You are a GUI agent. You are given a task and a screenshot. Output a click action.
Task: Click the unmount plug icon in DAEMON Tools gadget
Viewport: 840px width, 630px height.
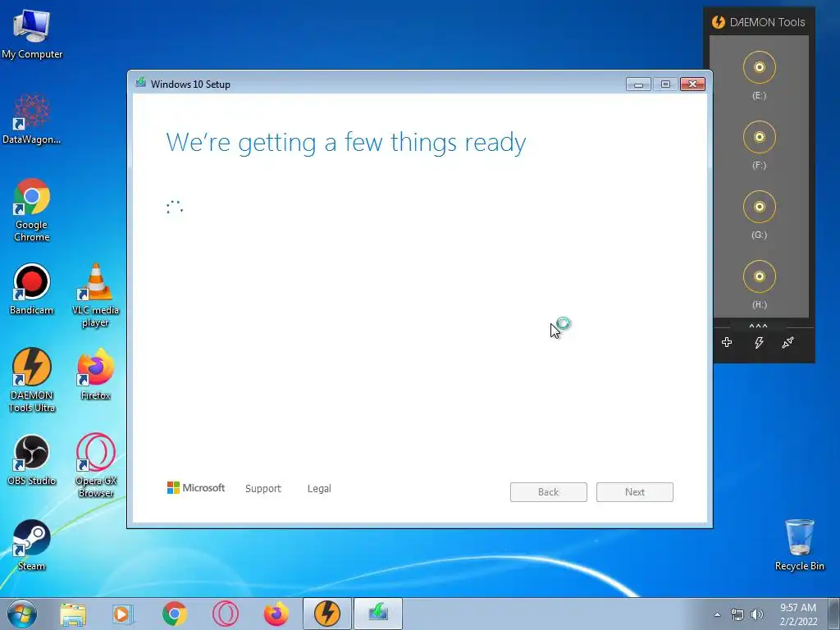[788, 342]
